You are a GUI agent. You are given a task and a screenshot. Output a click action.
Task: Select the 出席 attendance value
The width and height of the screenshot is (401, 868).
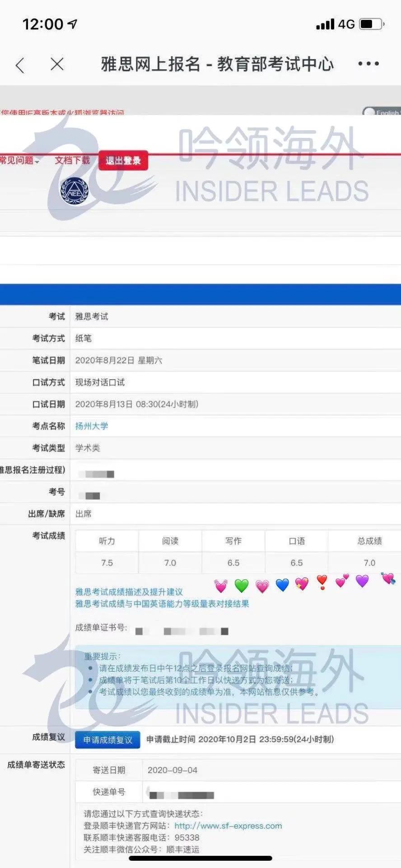click(83, 514)
